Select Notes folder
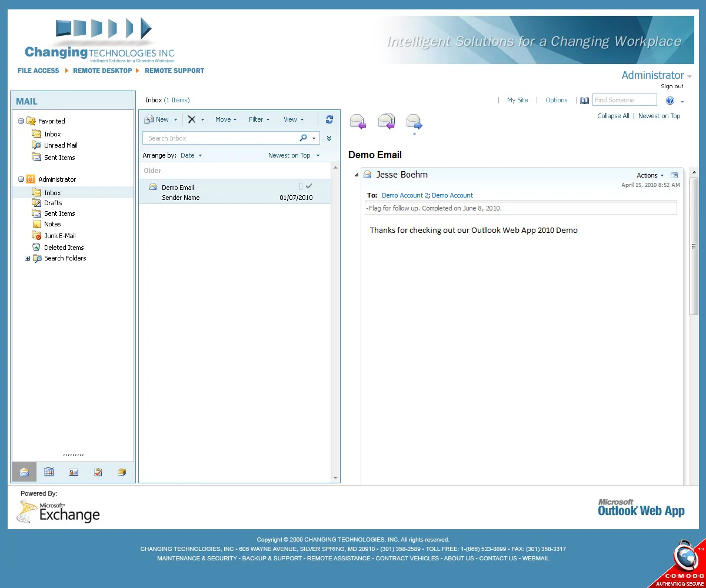This screenshot has height=588, width=706. pos(52,224)
